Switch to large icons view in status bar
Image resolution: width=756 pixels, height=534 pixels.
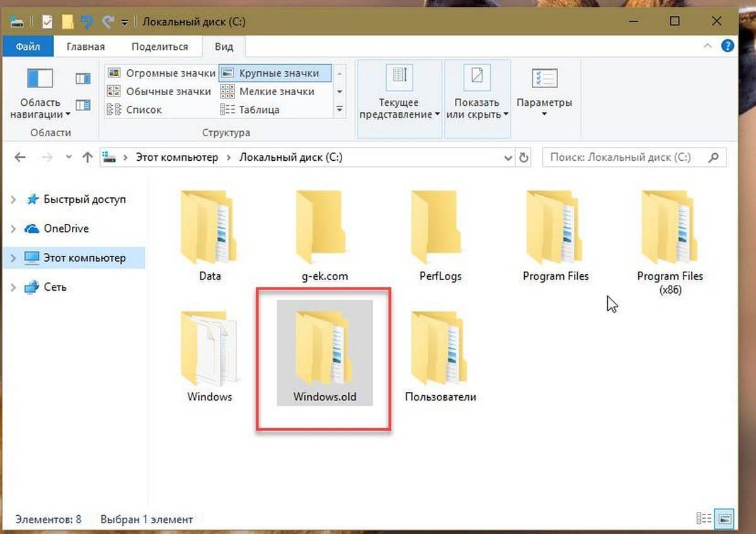725,519
